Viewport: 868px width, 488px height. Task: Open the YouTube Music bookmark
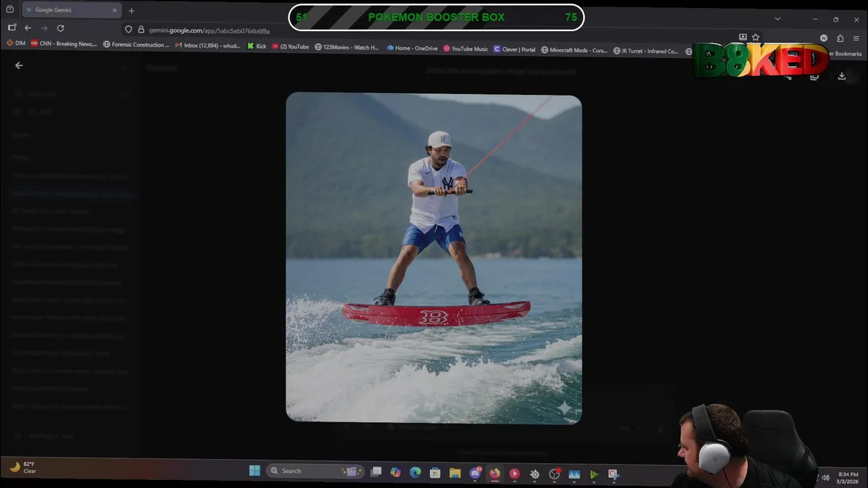point(466,49)
